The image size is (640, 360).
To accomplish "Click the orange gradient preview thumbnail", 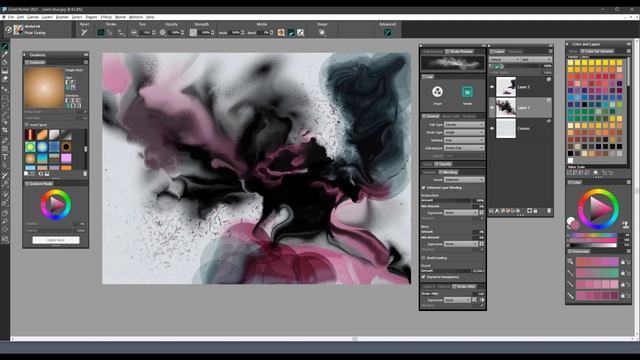I will click(x=44, y=88).
